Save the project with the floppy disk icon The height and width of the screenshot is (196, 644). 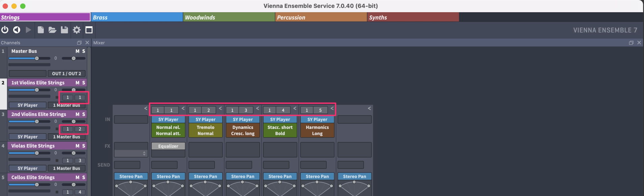click(x=64, y=30)
